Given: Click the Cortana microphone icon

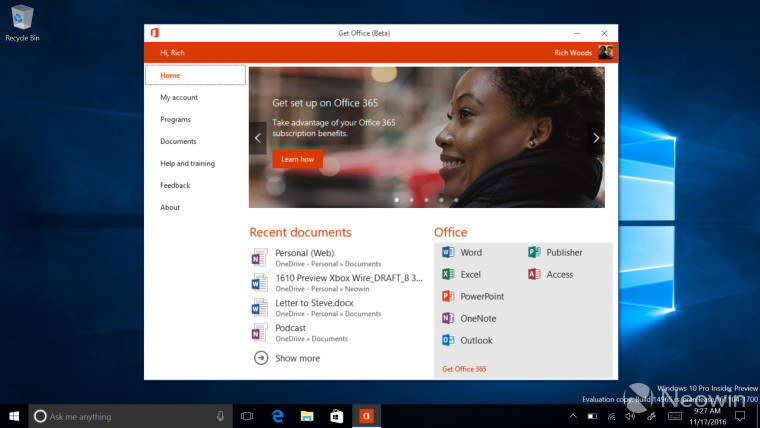Looking at the screenshot, I should point(220,416).
